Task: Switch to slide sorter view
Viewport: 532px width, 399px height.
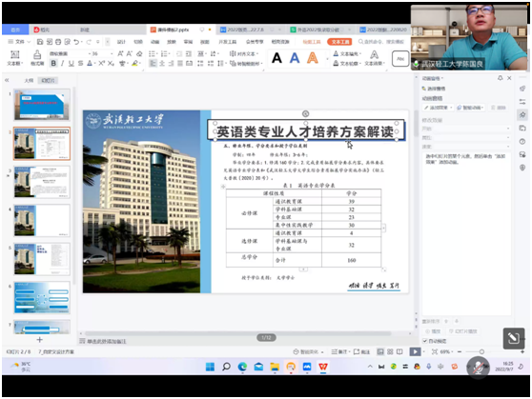Action: [x=390, y=351]
